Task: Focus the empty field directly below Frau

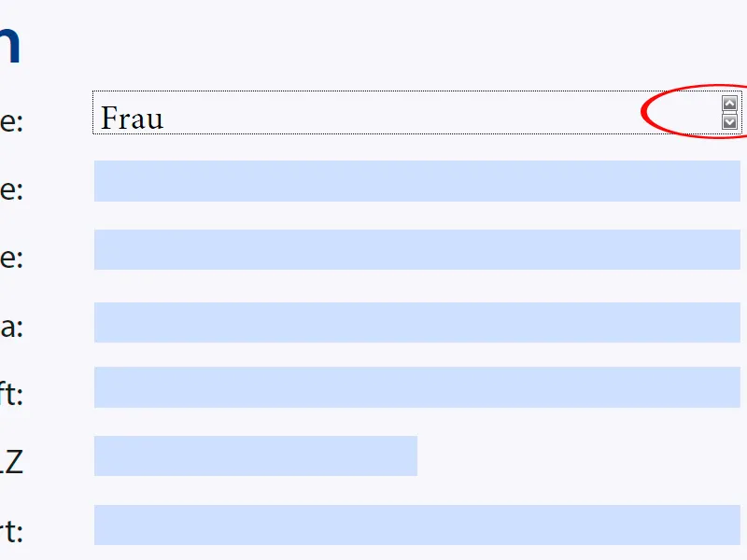Action: (416, 181)
